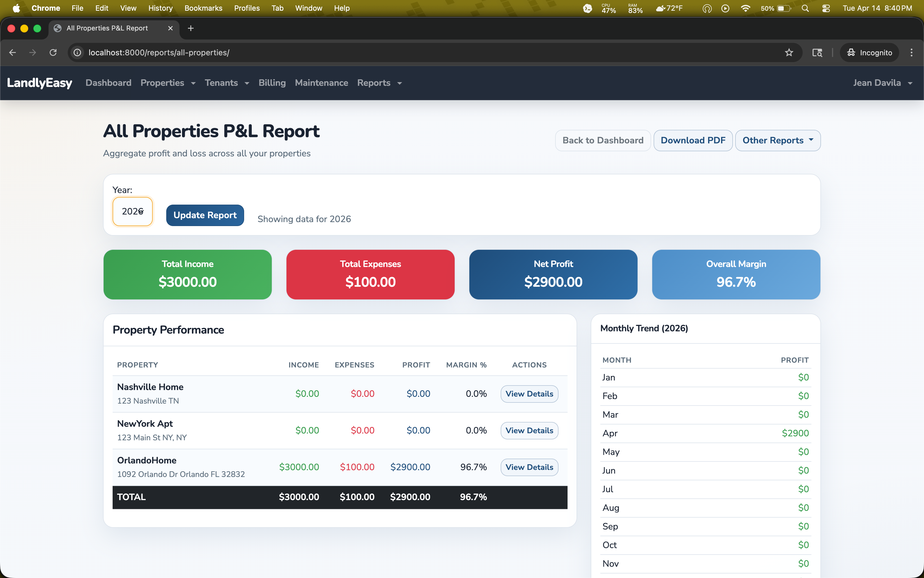Open a new tab with plus icon
Image resolution: width=924 pixels, height=578 pixels.
(191, 28)
